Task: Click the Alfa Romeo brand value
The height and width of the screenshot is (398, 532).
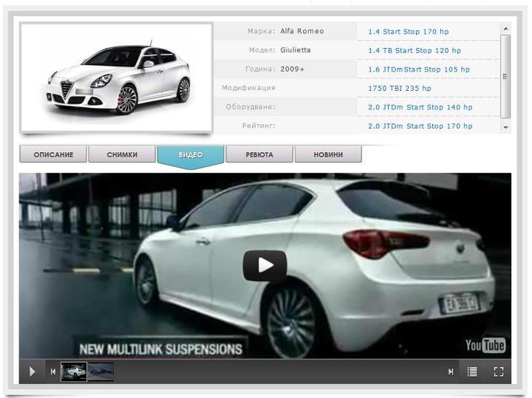Action: tap(302, 31)
